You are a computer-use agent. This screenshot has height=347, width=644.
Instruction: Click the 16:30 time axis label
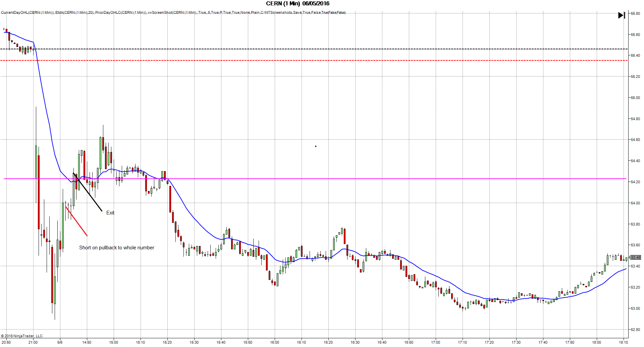355,342
